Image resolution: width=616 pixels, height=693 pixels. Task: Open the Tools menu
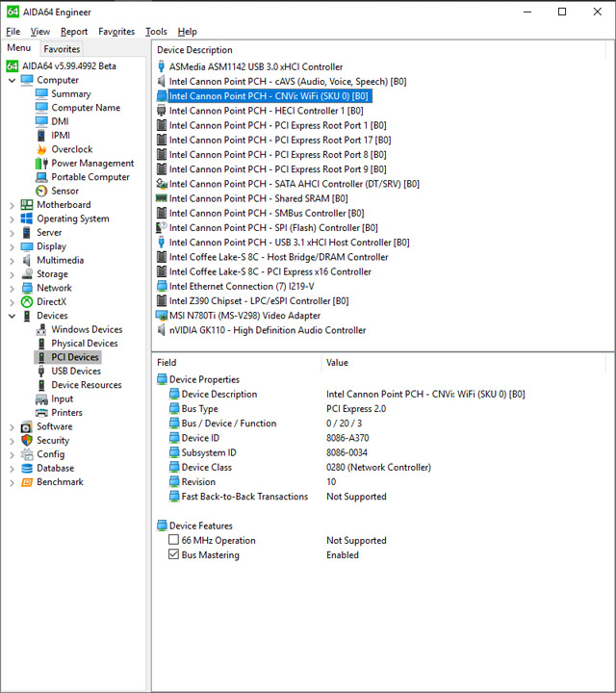pyautogui.click(x=157, y=32)
